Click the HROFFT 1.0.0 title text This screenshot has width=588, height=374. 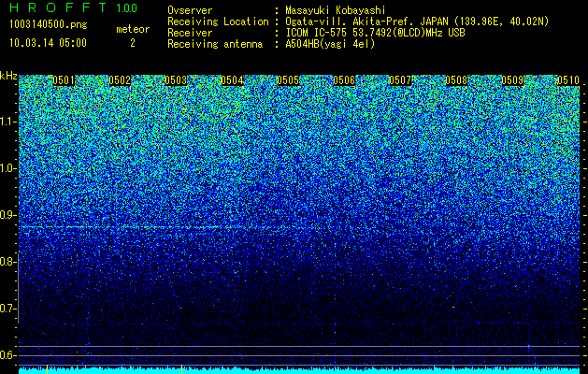pyautogui.click(x=74, y=7)
